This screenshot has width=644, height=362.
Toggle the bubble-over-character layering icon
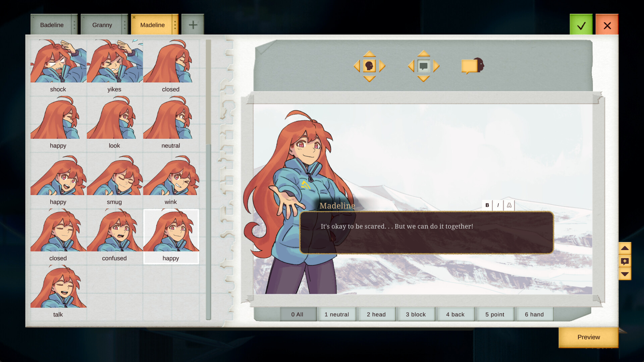click(x=473, y=65)
